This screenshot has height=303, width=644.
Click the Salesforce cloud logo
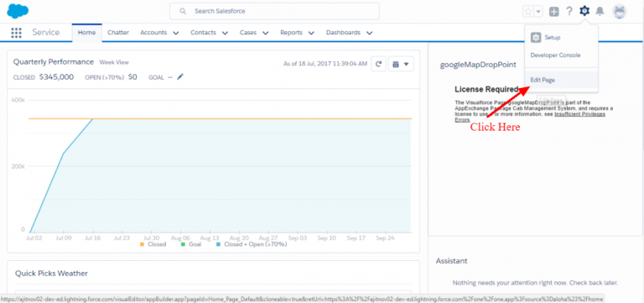point(18,11)
